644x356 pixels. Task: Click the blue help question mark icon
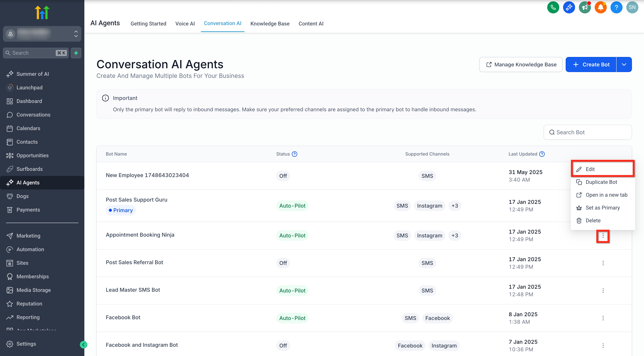(616, 8)
